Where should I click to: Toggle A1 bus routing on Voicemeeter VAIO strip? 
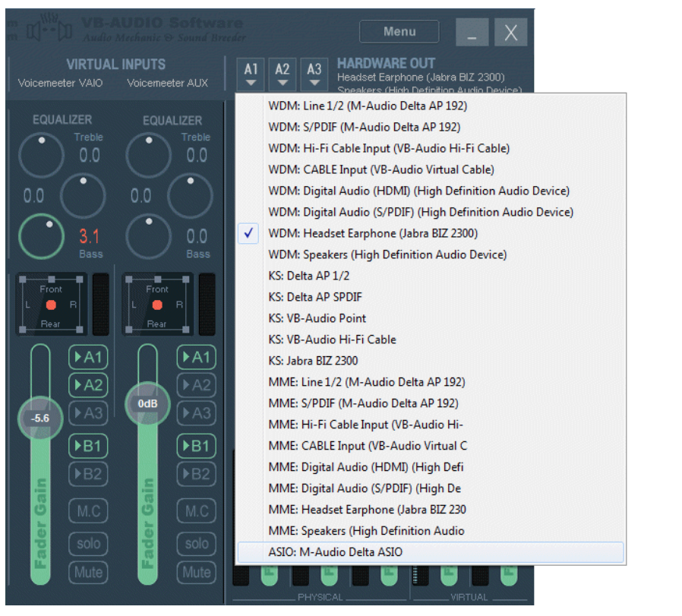88,357
